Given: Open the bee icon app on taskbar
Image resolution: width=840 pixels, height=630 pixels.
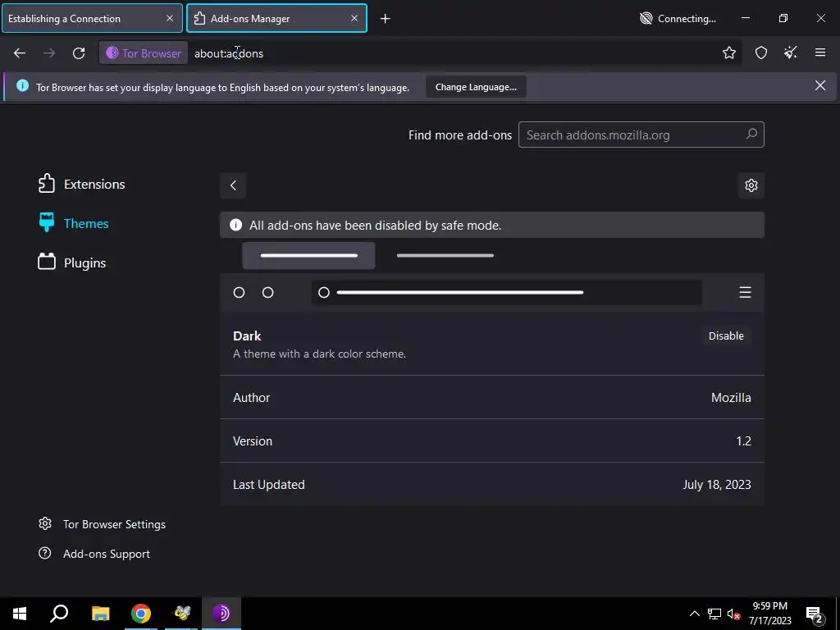Looking at the screenshot, I should [182, 614].
